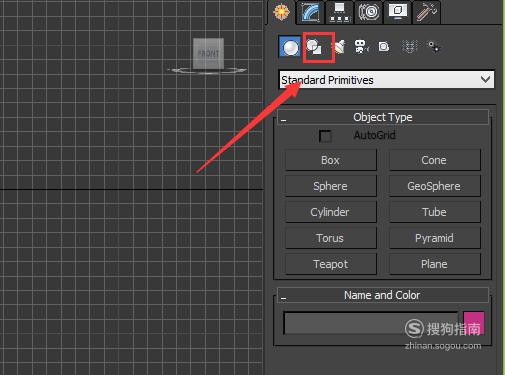Viewport: 505px width, 375px height.
Task: Select the Shapes category icon
Action: (x=314, y=47)
